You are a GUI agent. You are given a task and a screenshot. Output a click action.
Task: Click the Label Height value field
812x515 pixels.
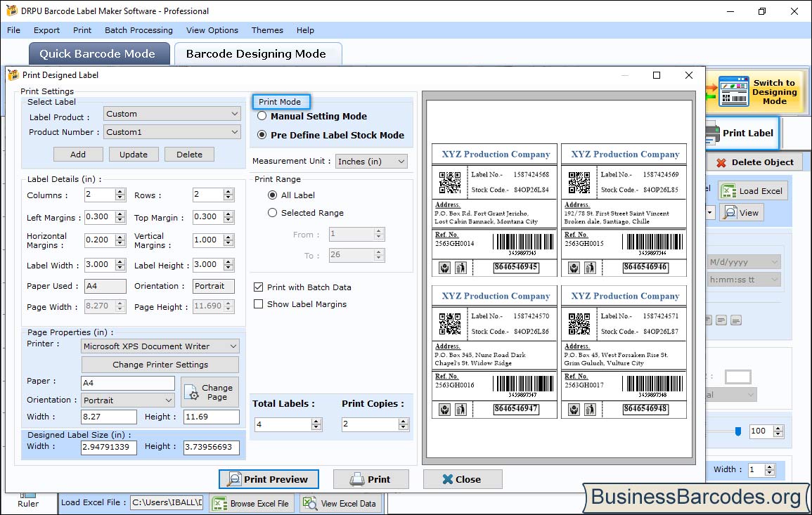tap(208, 264)
